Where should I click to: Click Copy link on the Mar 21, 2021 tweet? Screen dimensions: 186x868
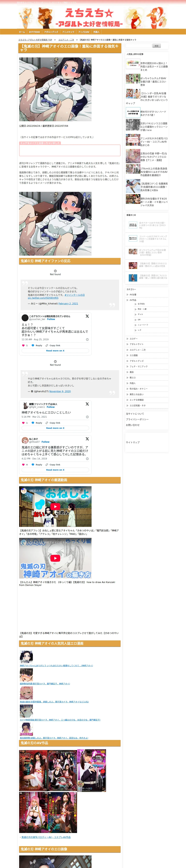pyautogui.click(x=53, y=423)
